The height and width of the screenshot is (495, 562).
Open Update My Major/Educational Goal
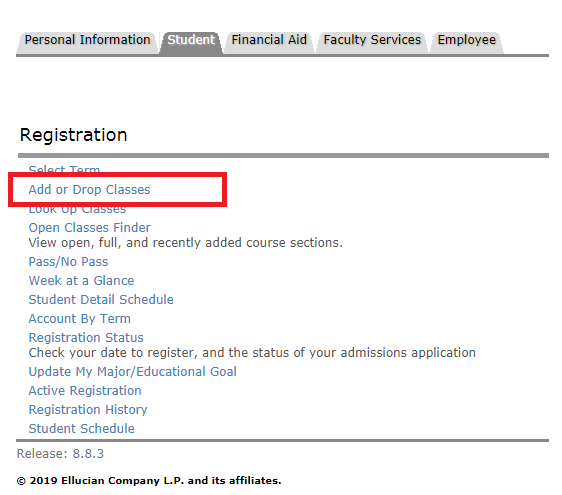pos(133,372)
